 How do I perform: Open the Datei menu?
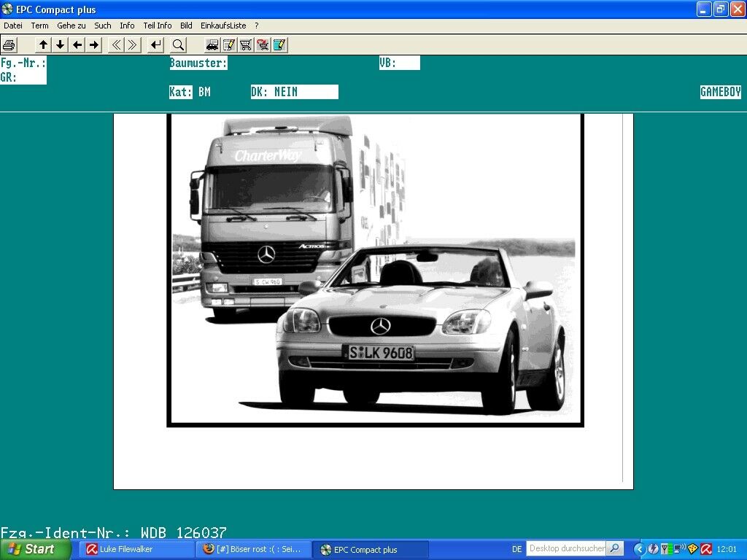point(13,26)
